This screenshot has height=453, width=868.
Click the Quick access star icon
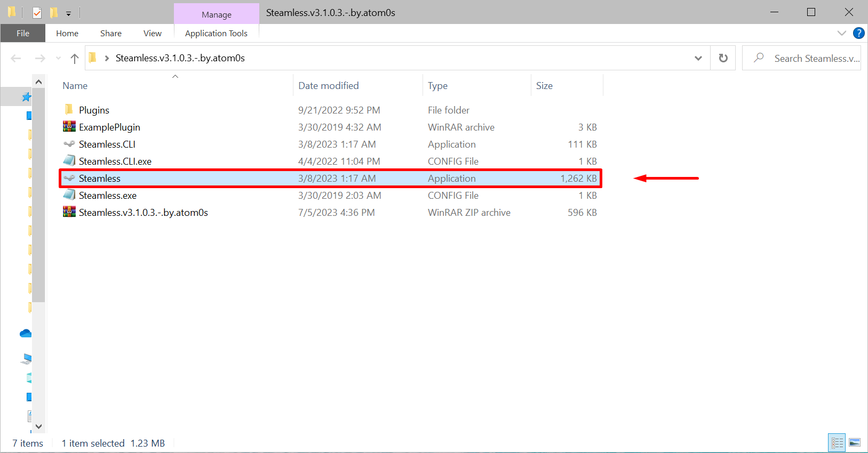(26, 97)
